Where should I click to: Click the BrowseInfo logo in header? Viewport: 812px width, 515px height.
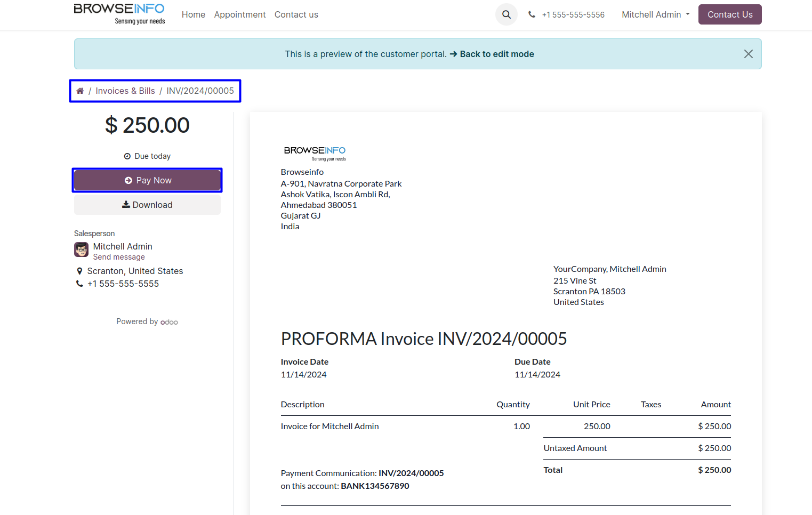point(119,14)
